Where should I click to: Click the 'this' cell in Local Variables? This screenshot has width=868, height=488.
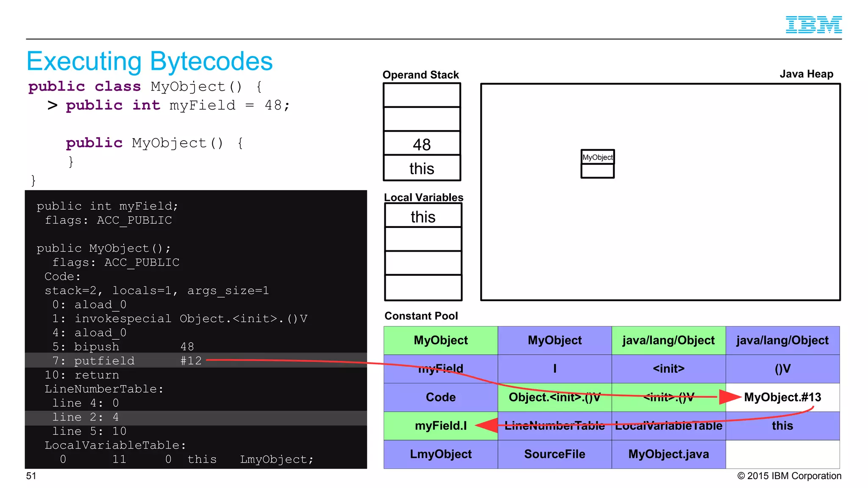(423, 216)
